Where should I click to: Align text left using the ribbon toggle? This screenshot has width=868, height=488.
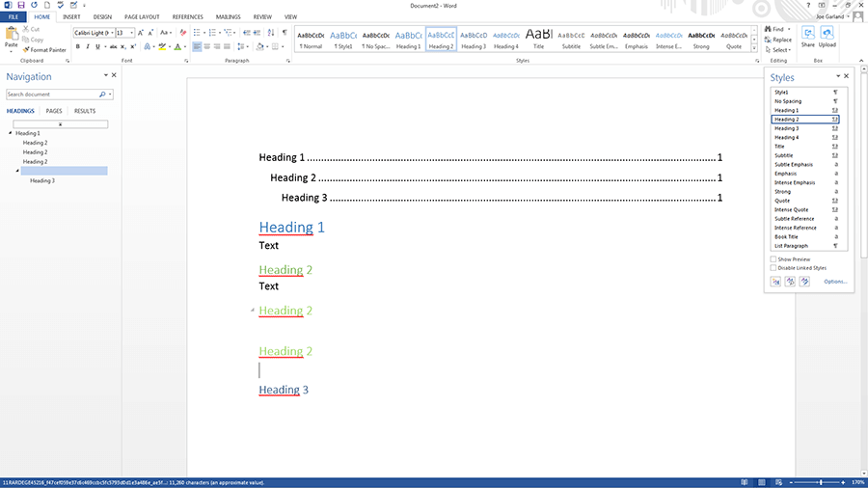click(197, 46)
